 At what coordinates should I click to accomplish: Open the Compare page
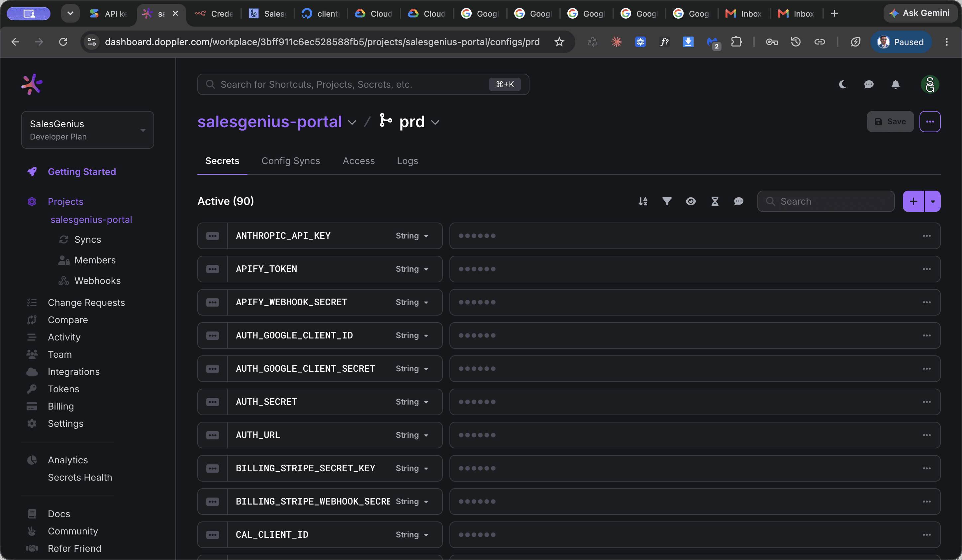68,320
